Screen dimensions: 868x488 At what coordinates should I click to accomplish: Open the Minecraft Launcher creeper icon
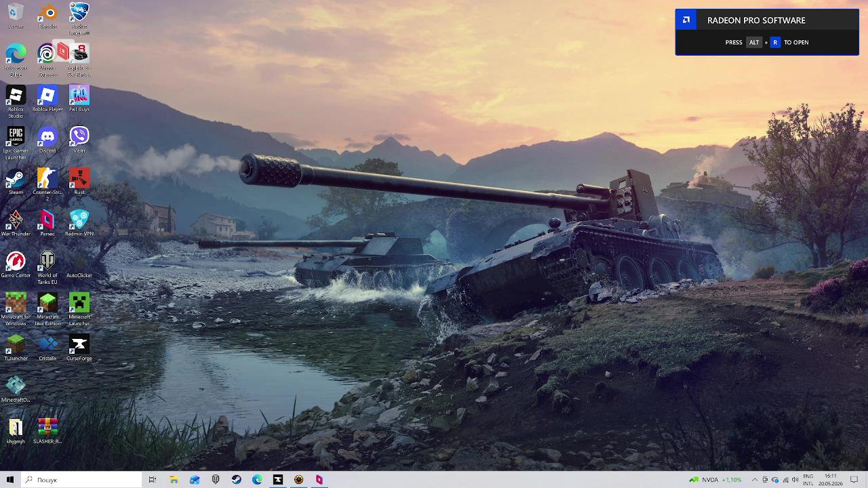(x=79, y=309)
